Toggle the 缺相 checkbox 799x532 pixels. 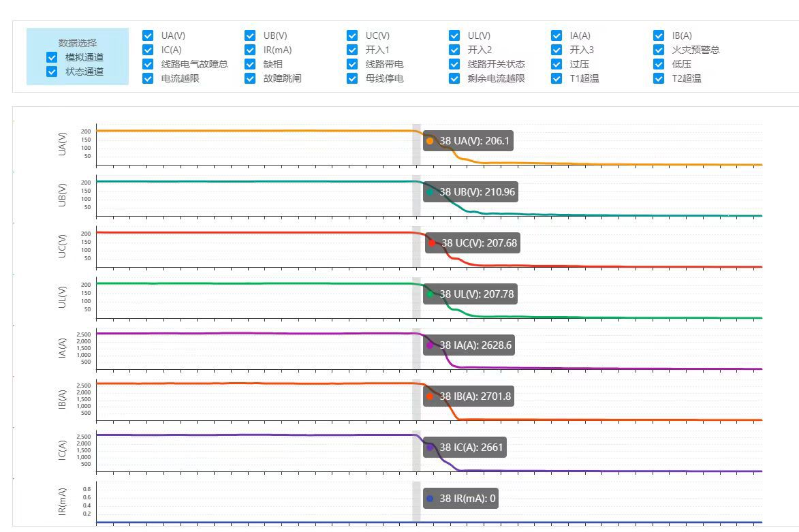[x=250, y=64]
